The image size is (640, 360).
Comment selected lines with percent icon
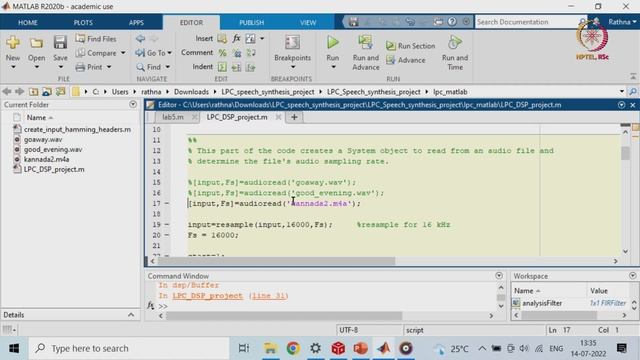click(222, 53)
